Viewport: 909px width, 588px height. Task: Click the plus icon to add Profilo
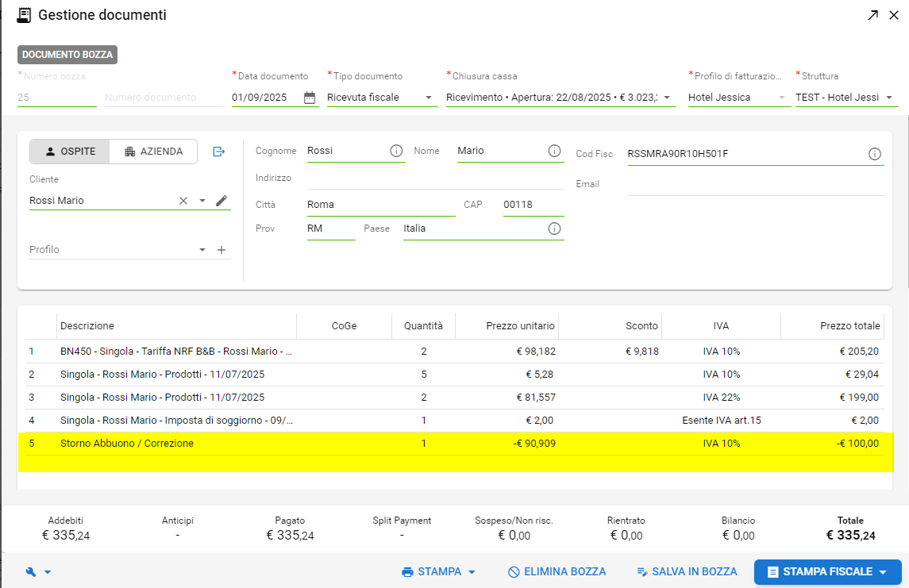coord(221,250)
